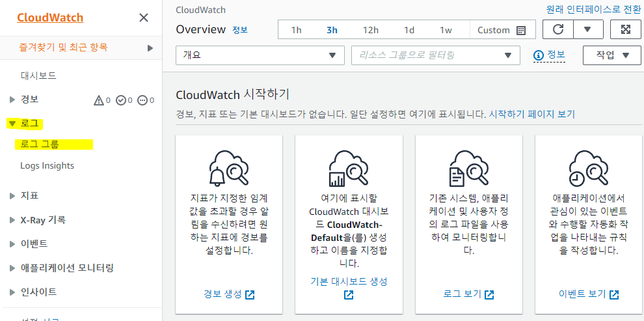Open Logs Insights in the sidebar

coord(47,165)
